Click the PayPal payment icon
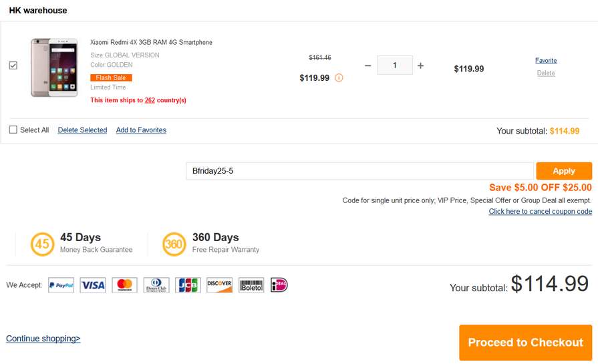Screen dimensions: 598x364 tap(61, 285)
